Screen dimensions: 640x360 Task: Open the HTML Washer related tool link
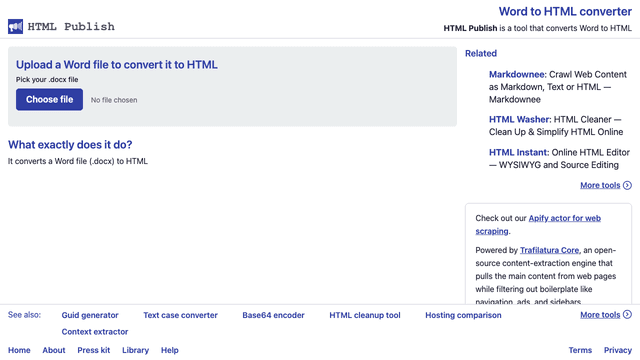coord(520,119)
